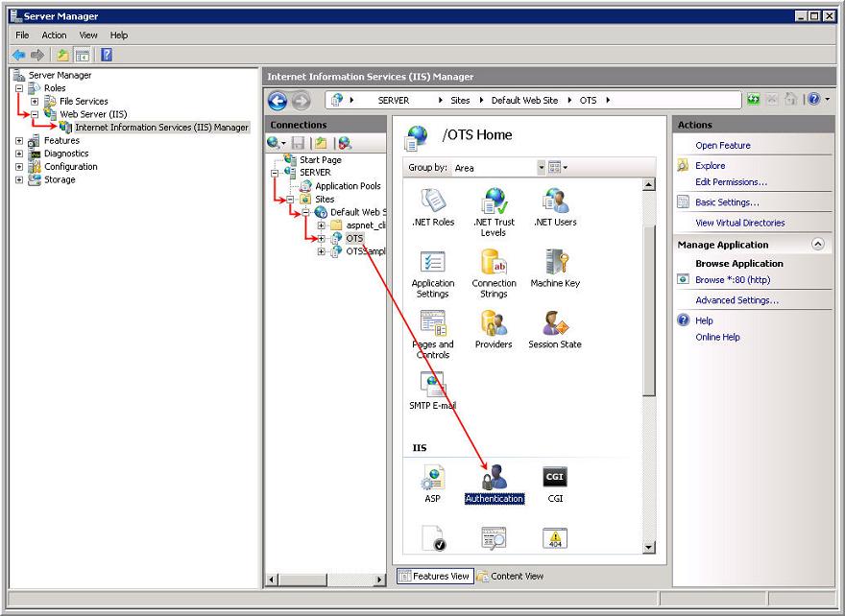Click the create new connection globe icon

275,143
